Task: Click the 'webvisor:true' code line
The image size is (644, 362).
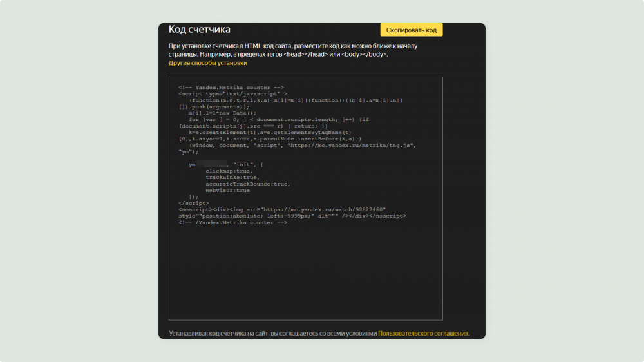Action: (227, 190)
